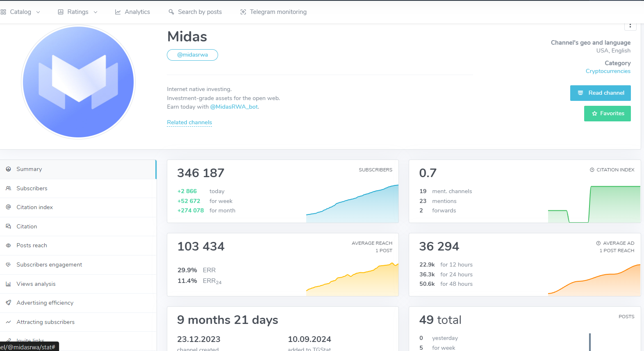This screenshot has height=351, width=644.
Task: Click the Attracting subscribers trend icon
Action: coord(8,322)
